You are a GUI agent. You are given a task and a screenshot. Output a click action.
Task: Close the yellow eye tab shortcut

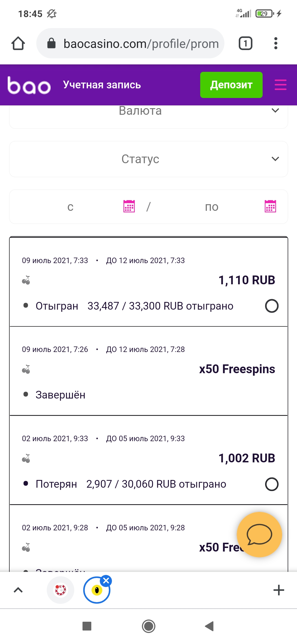click(x=106, y=581)
